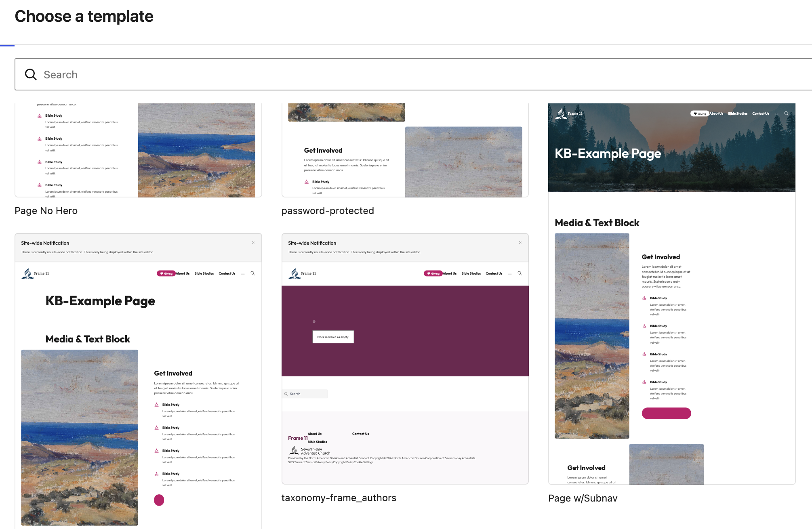
Task: Choose the Page w/Subnav template preview
Action: pyautogui.click(x=672, y=294)
